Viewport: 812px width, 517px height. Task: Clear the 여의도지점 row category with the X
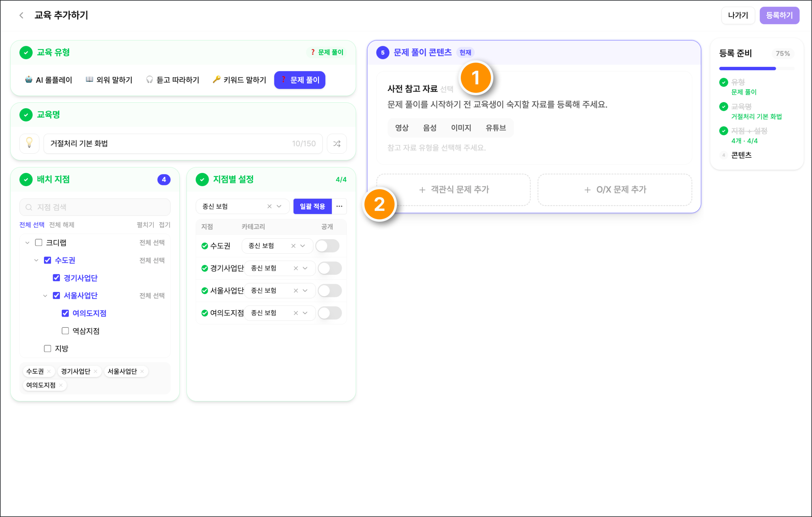click(x=295, y=313)
